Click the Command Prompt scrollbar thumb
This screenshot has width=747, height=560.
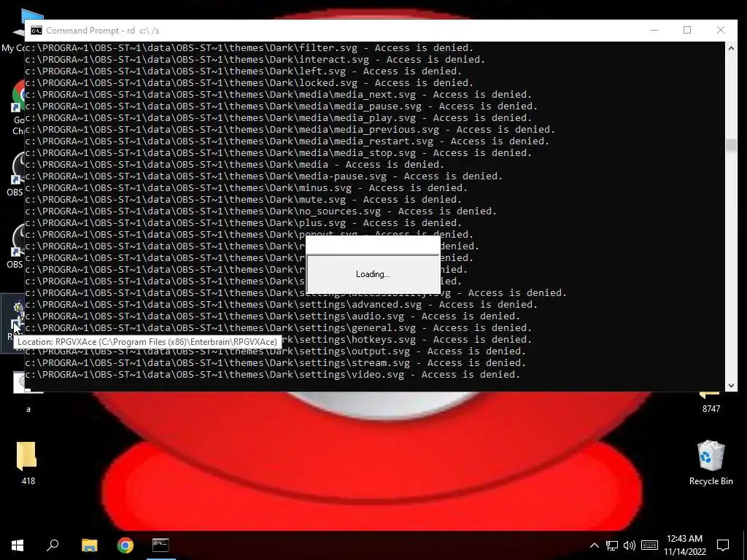tap(731, 145)
